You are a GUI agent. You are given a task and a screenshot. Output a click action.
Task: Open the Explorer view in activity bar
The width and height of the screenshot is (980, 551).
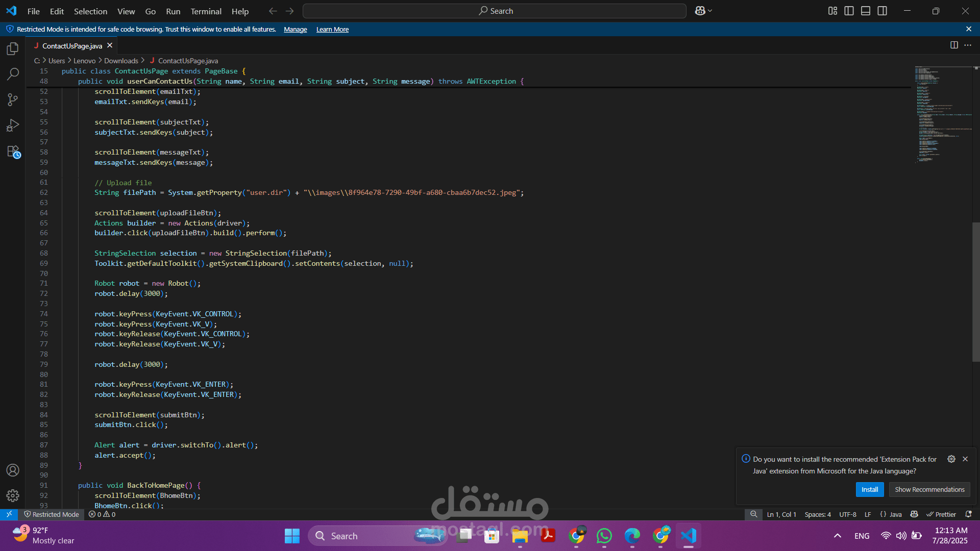pos(13,49)
